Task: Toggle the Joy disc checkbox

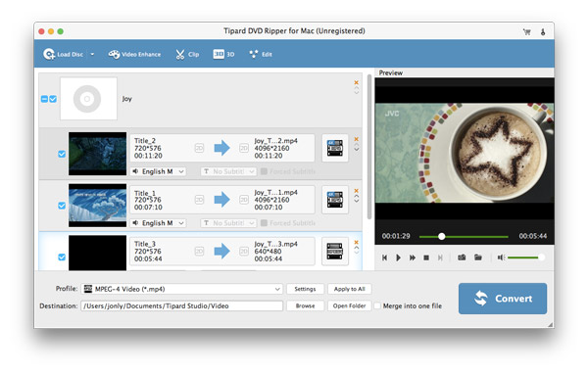Action: pyautogui.click(x=53, y=99)
